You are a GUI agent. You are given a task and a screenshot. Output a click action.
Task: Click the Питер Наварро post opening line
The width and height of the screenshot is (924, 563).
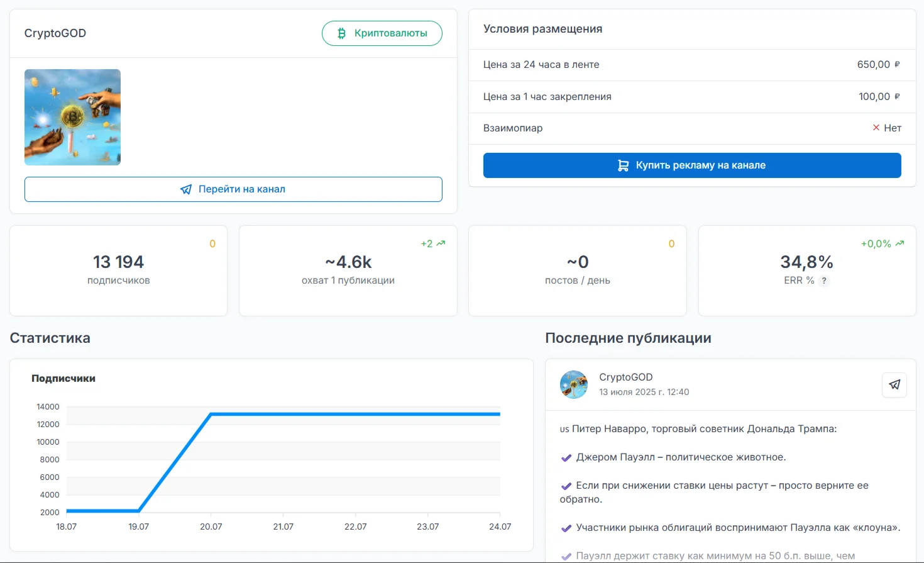[x=698, y=429]
